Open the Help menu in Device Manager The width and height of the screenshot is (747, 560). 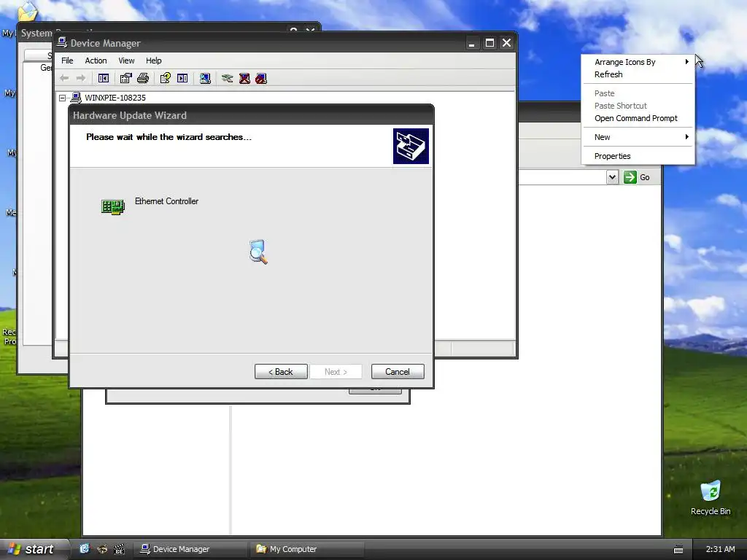pyautogui.click(x=153, y=61)
